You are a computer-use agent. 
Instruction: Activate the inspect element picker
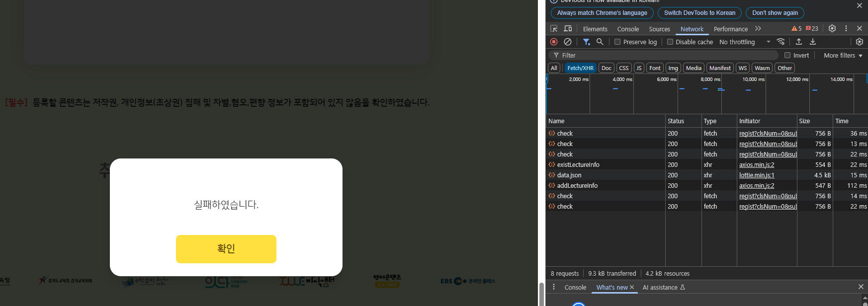coord(554,29)
